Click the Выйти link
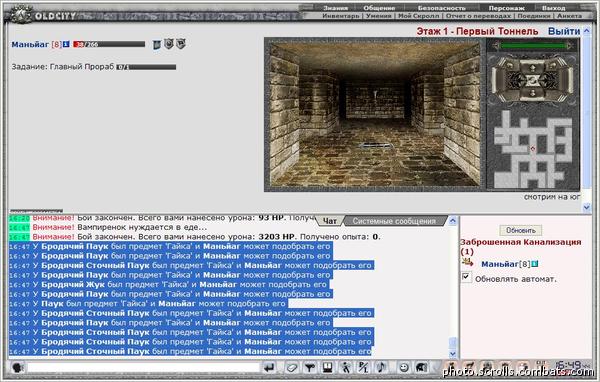The image size is (600, 382). pyautogui.click(x=564, y=31)
